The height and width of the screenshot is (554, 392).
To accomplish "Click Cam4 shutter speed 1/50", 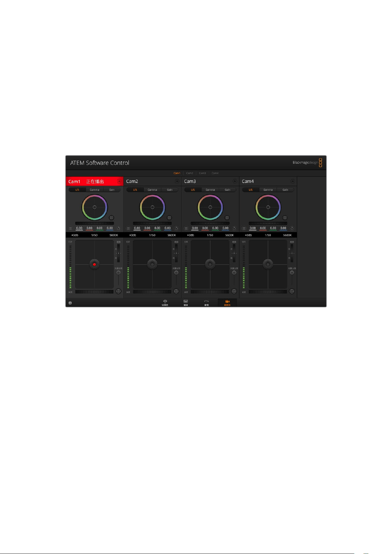I will 268,235.
